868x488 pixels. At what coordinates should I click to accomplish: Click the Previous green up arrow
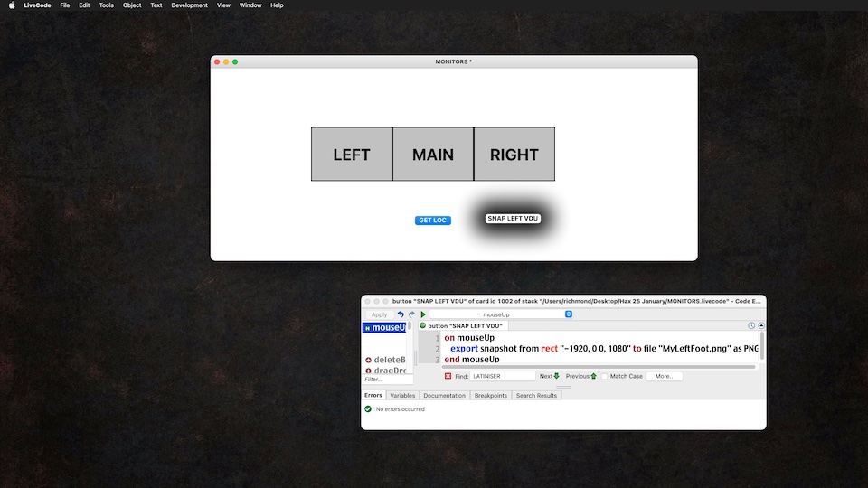tap(593, 376)
